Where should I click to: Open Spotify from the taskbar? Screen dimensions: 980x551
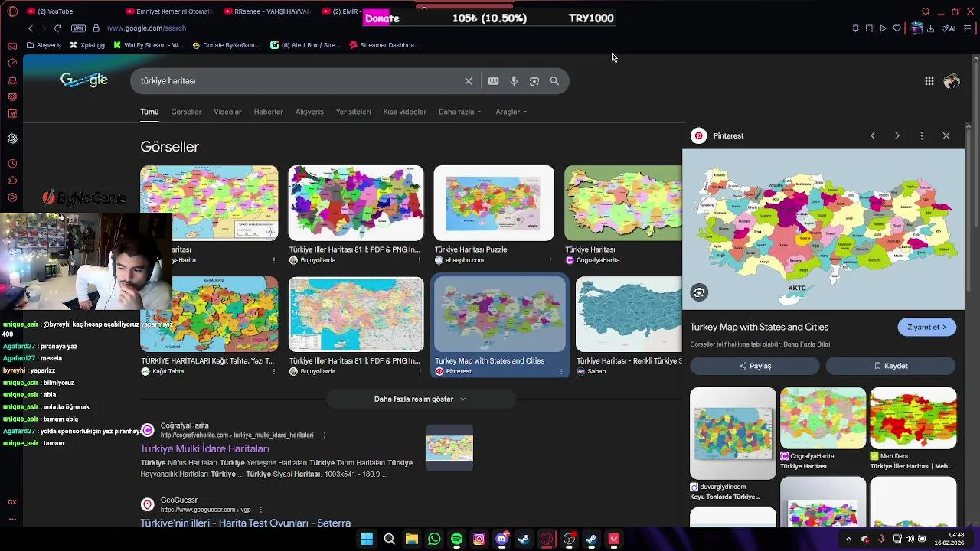coord(456,539)
